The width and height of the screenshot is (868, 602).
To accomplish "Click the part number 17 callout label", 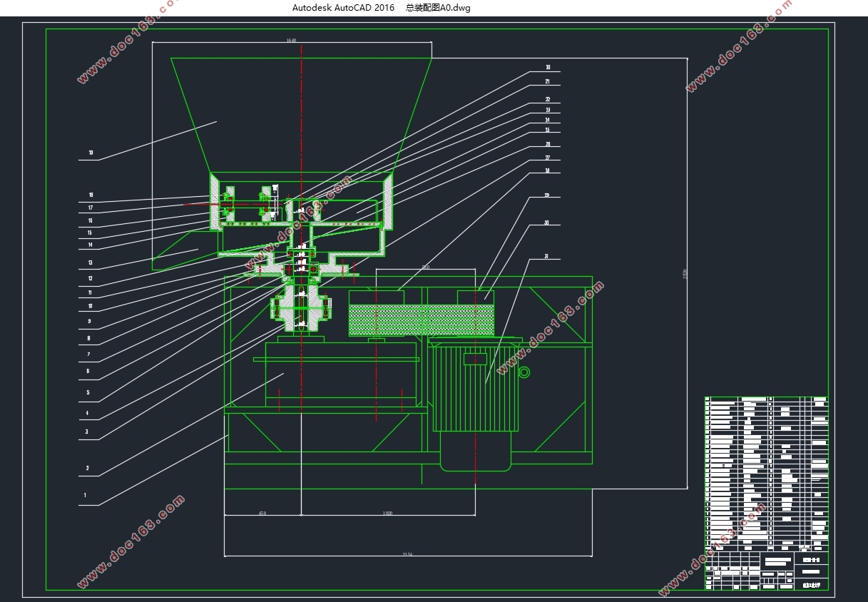I will click(x=91, y=208).
